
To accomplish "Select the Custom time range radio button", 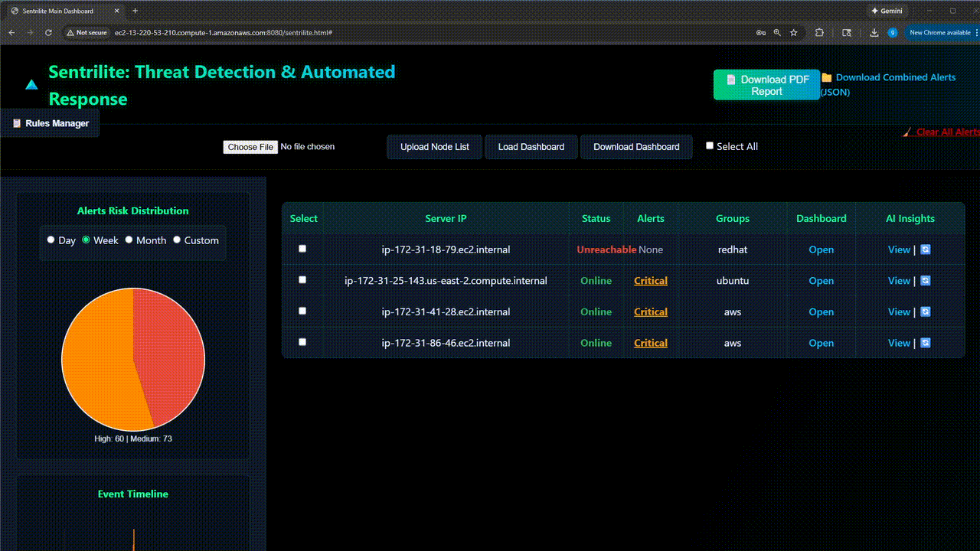I will (176, 240).
